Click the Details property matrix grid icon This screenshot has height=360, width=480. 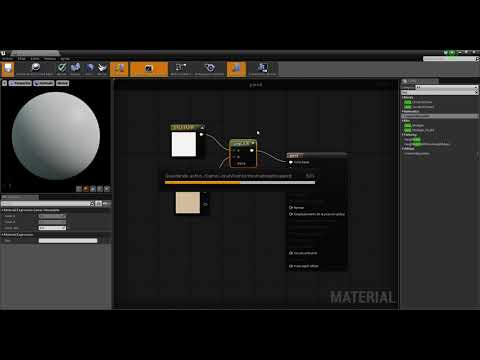99,204
